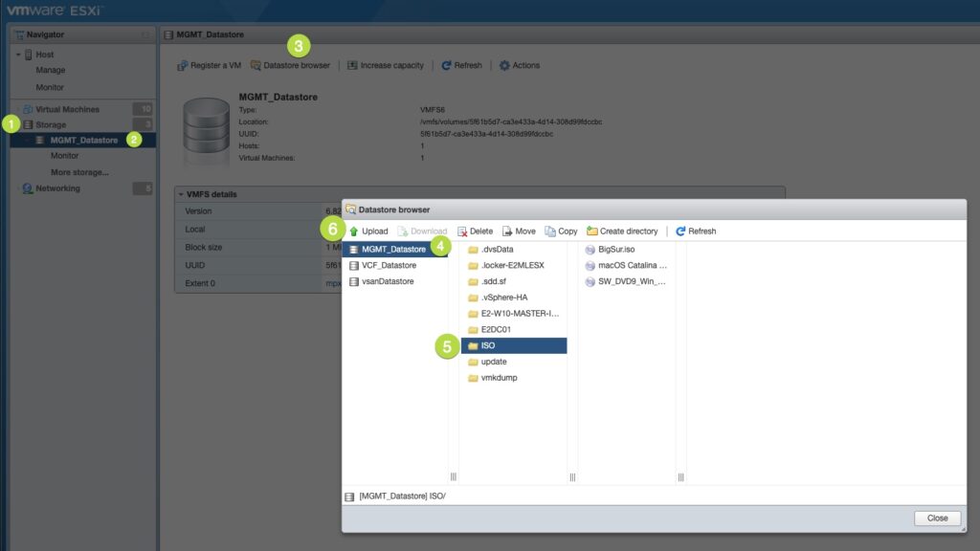Open the Actions menu

click(522, 66)
